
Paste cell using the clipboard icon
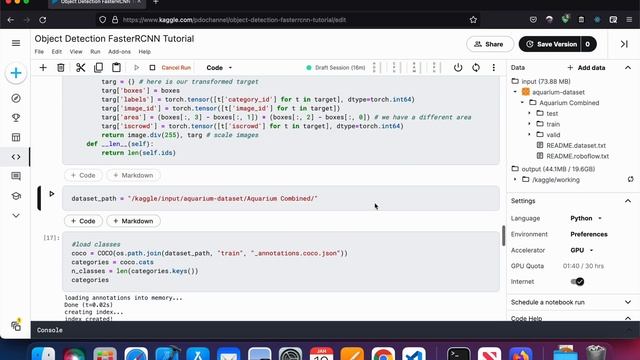pyautogui.click(x=116, y=67)
